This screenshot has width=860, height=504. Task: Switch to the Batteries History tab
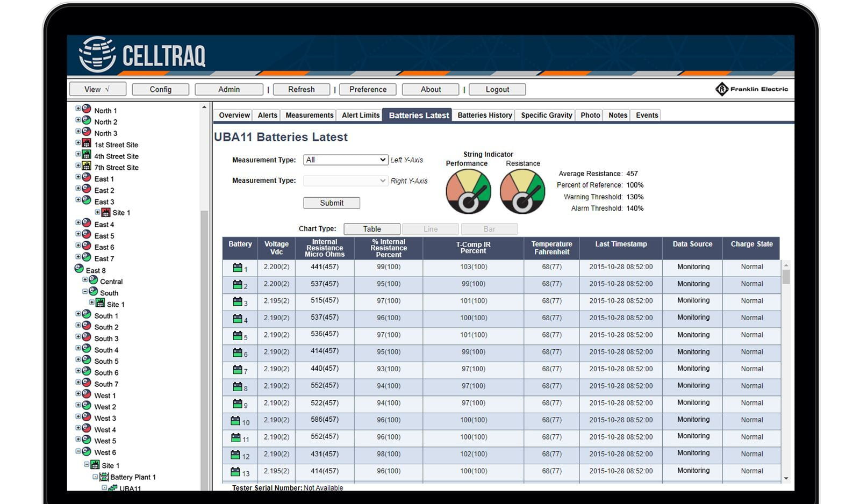point(485,115)
